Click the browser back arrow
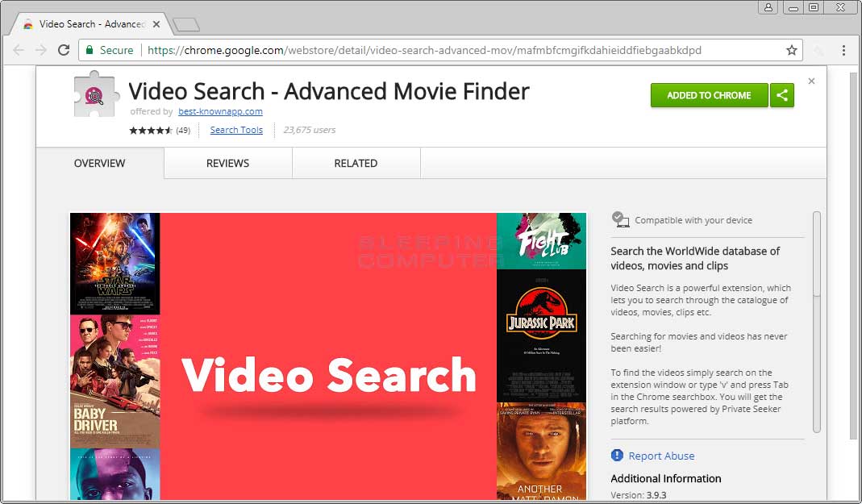 tap(18, 51)
